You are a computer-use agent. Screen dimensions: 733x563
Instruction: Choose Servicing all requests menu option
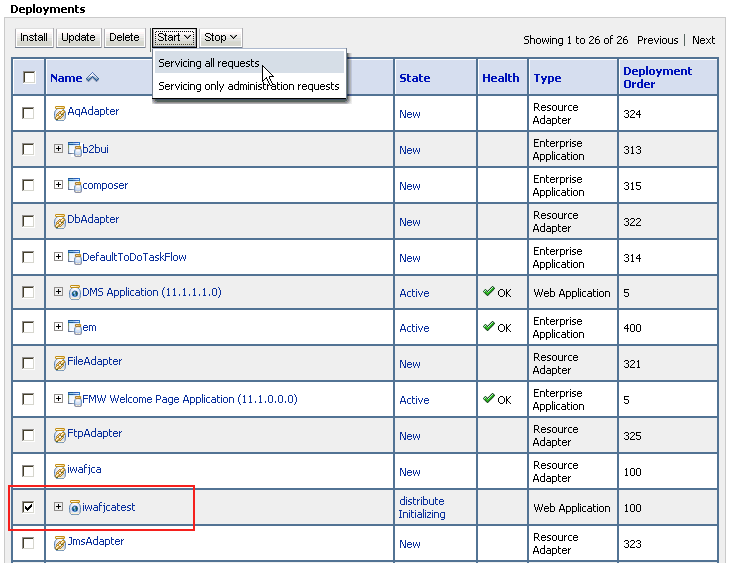249,63
